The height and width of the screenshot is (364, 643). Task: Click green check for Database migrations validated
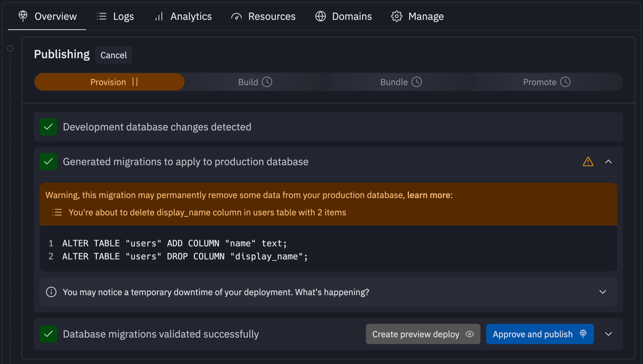[48, 334]
